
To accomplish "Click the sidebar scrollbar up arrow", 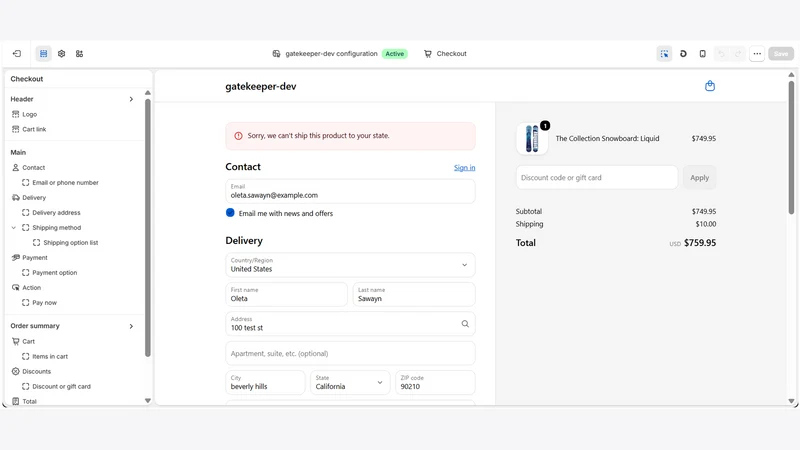I will pos(147,93).
